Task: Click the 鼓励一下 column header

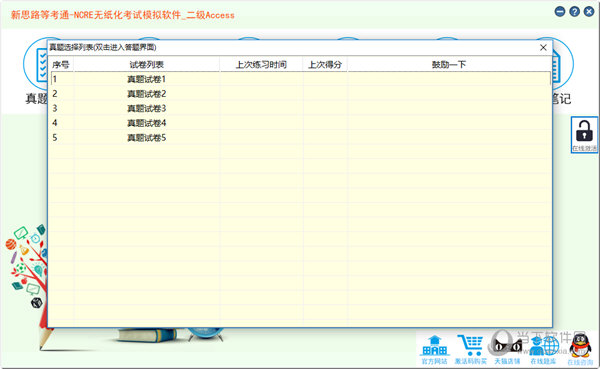Action: click(449, 64)
